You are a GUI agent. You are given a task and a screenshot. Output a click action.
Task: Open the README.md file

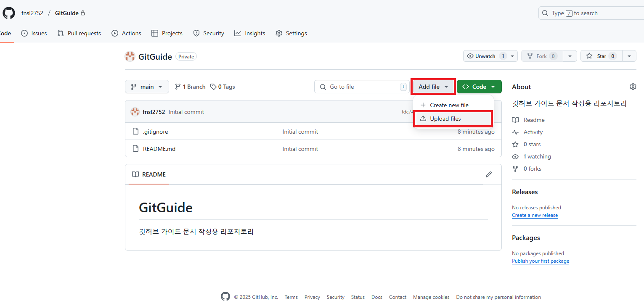pos(159,149)
